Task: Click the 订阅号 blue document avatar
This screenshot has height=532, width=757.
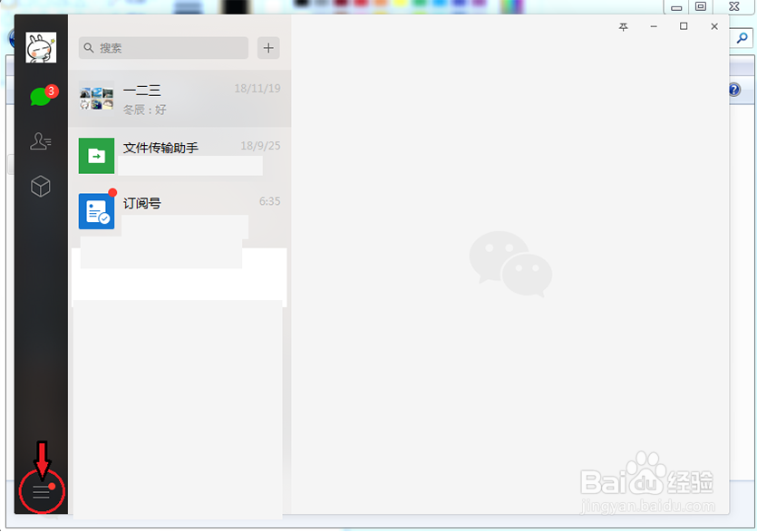Action: click(97, 211)
